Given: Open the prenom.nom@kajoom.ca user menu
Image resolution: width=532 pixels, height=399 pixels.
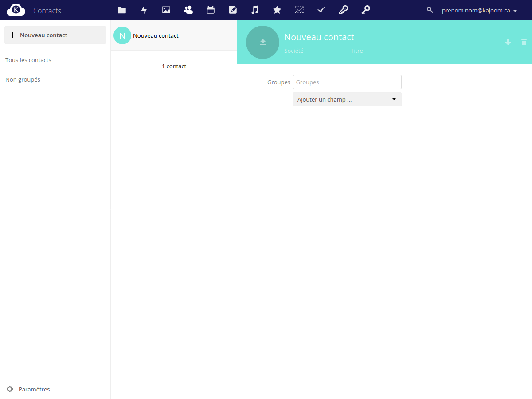Looking at the screenshot, I should click(x=479, y=10).
